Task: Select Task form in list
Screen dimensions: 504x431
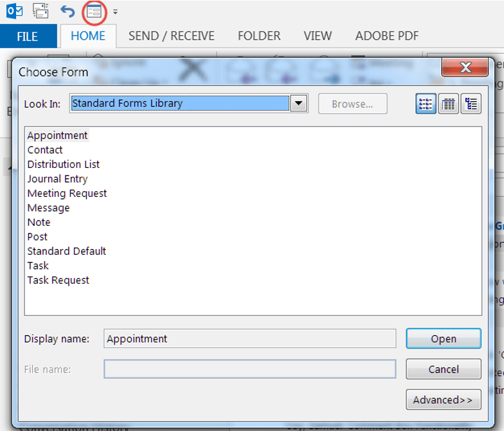Action: [38, 266]
